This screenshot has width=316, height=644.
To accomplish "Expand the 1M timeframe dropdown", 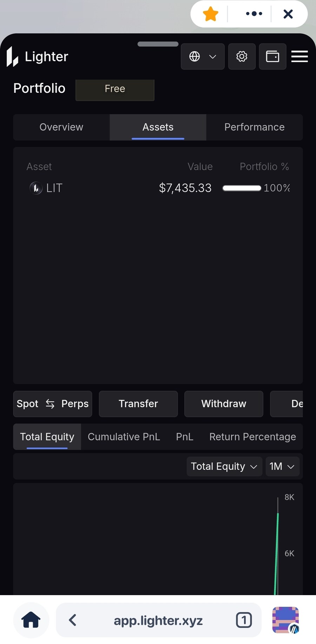I will point(282,467).
